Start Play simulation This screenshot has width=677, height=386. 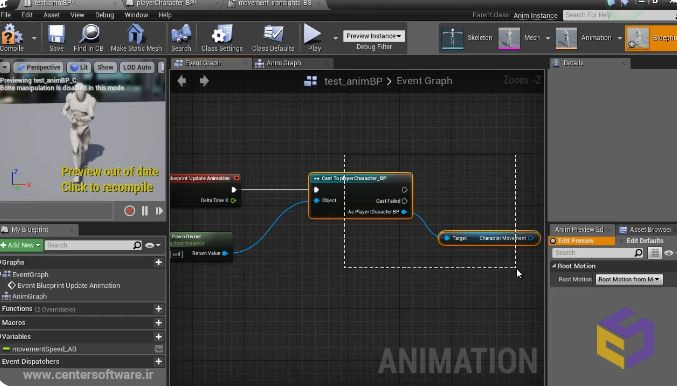(x=313, y=38)
